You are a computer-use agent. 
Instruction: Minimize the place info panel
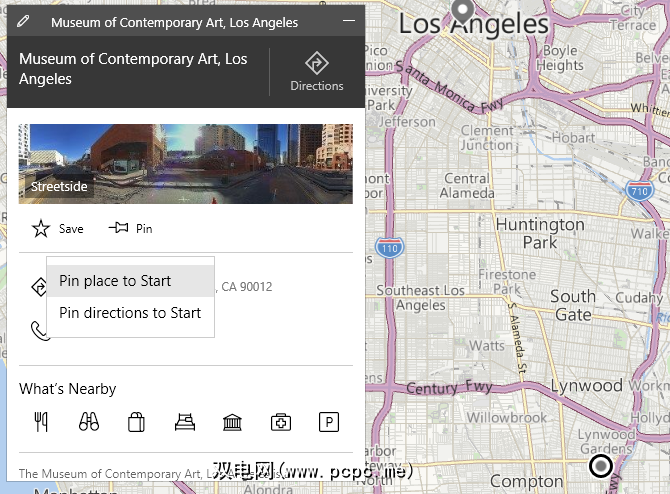(349, 21)
